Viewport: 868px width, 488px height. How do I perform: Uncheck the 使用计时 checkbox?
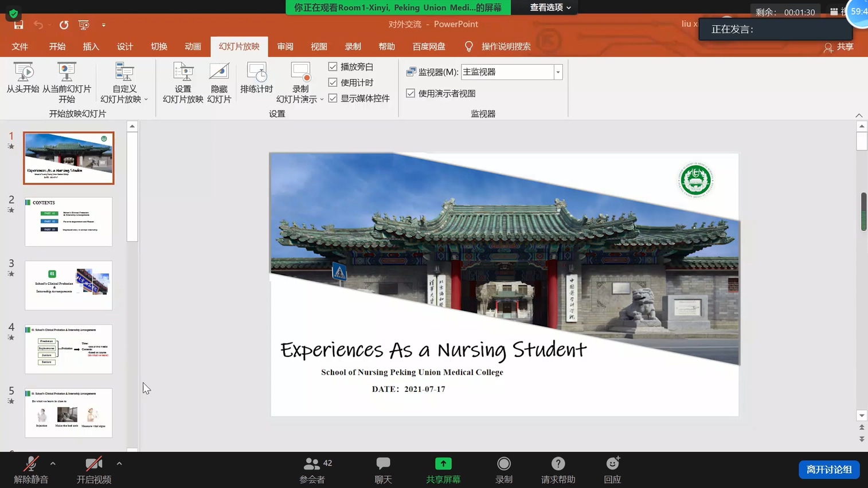point(333,82)
